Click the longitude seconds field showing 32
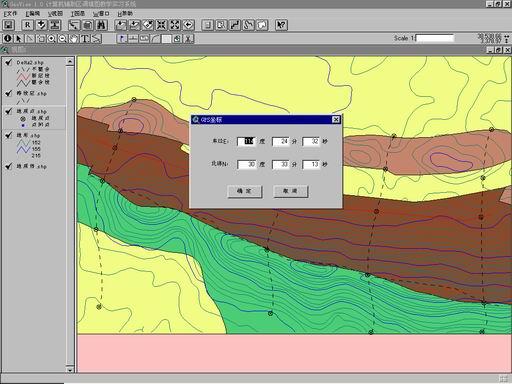This screenshot has width=512, height=384. [311, 141]
